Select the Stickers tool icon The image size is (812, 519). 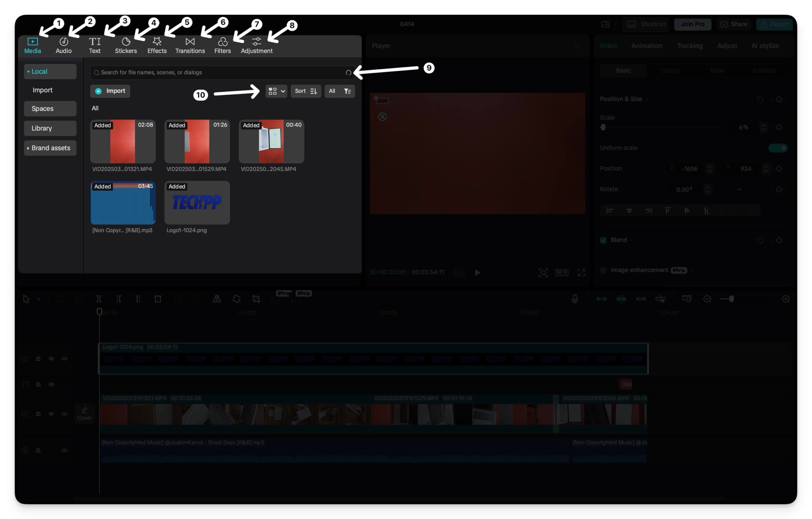pyautogui.click(x=126, y=42)
